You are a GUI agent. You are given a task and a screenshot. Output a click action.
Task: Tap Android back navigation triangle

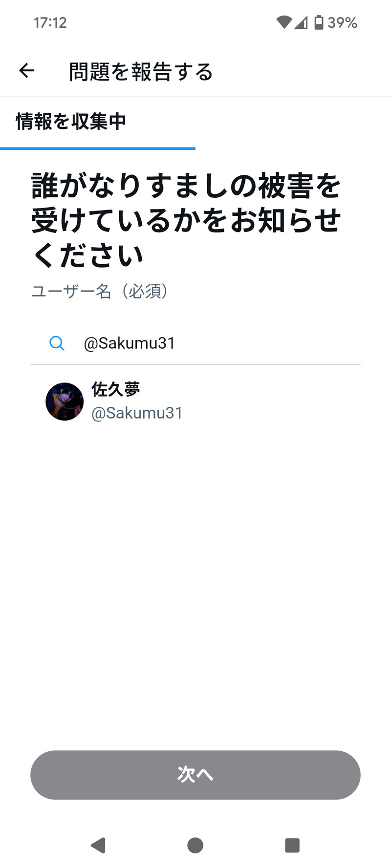[x=98, y=845]
